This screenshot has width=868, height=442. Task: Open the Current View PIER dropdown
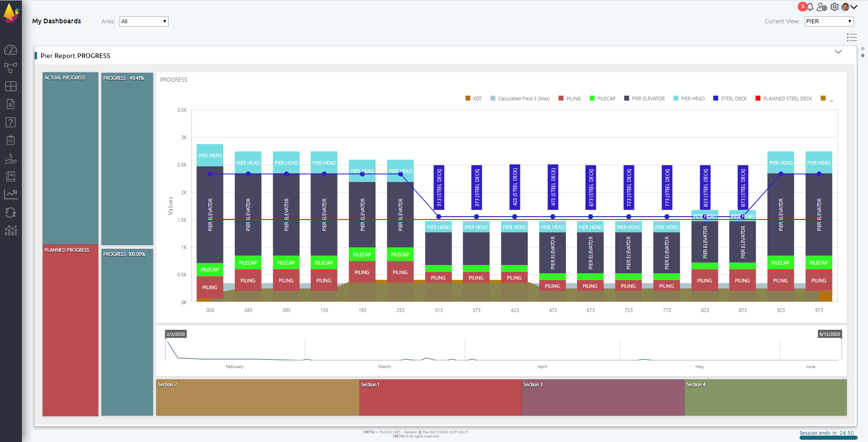829,21
